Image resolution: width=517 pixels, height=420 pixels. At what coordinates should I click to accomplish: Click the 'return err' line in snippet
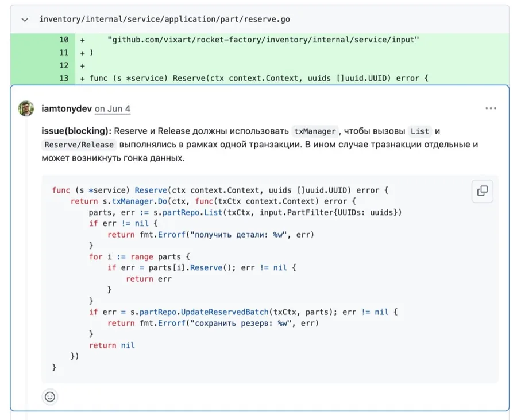coord(149,279)
